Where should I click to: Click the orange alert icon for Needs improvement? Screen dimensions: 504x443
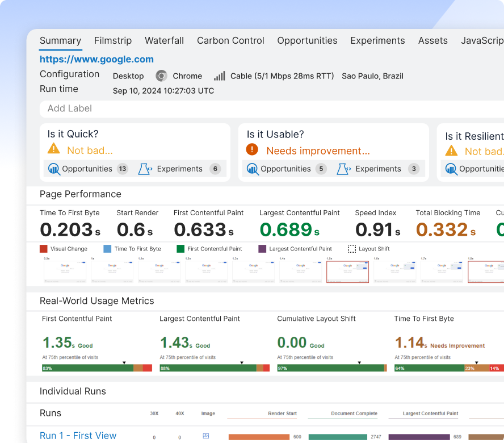252,149
